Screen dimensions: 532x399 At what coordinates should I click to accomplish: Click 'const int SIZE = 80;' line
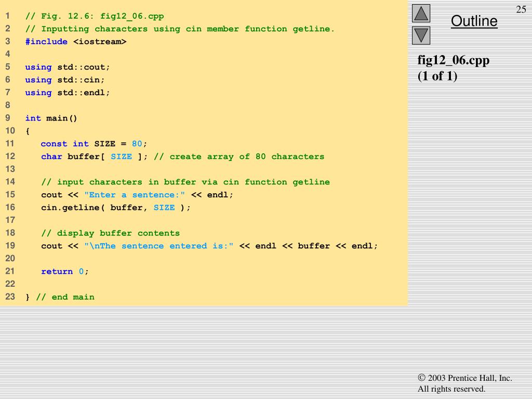(94, 143)
